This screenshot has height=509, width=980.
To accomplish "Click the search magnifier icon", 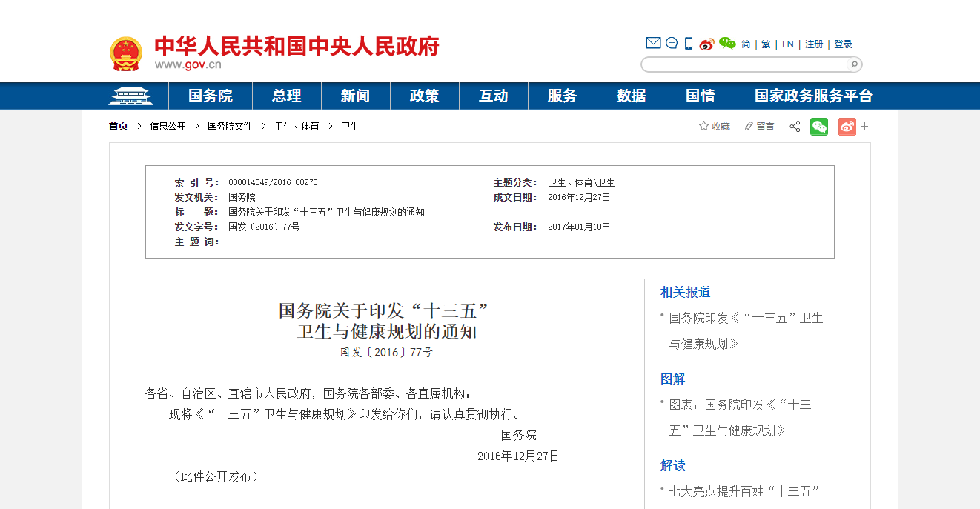I will (x=853, y=64).
